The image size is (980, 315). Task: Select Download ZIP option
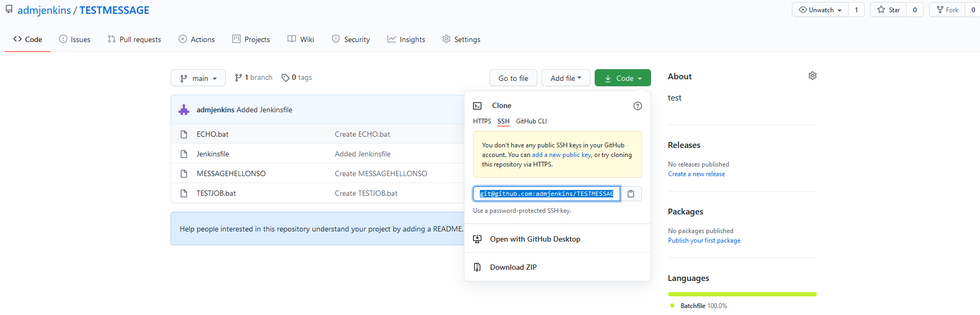(557, 267)
